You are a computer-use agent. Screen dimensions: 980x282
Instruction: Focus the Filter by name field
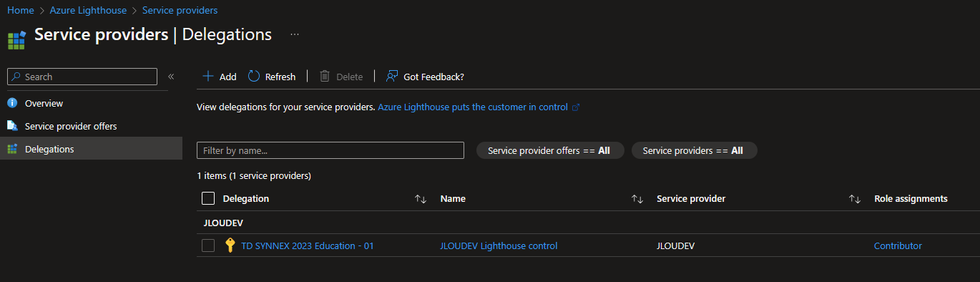(x=330, y=150)
